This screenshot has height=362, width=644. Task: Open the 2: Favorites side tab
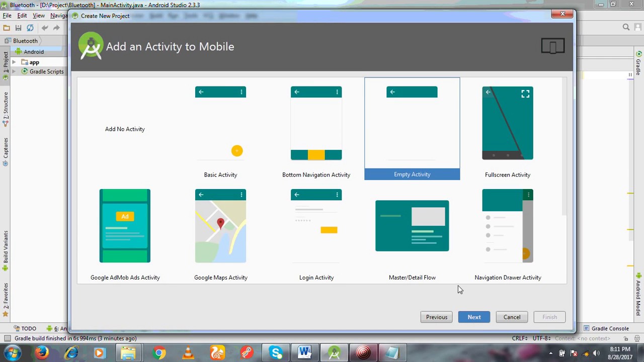[6, 300]
